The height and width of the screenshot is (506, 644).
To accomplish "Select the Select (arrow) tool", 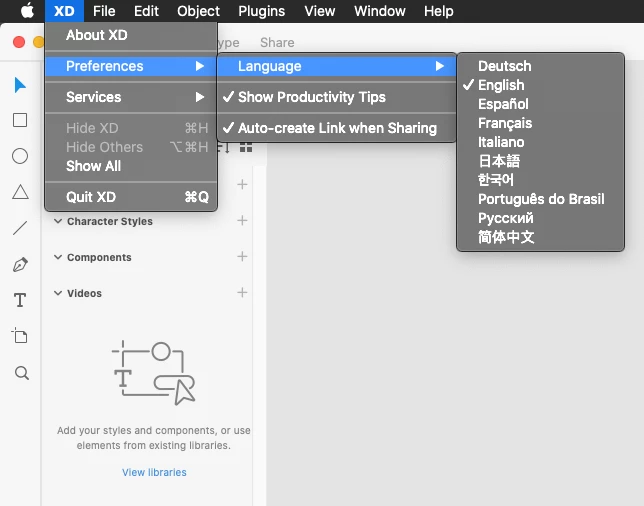I will 20,85.
